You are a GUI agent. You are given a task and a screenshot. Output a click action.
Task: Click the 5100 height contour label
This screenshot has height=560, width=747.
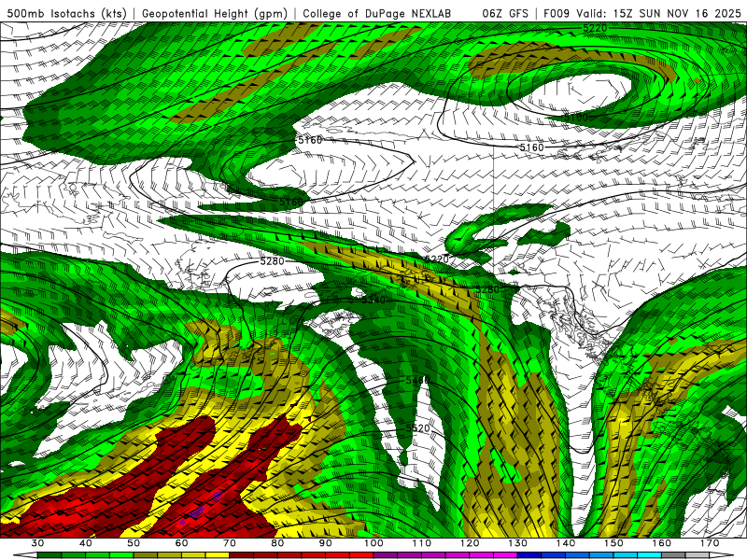pyautogui.click(x=576, y=118)
